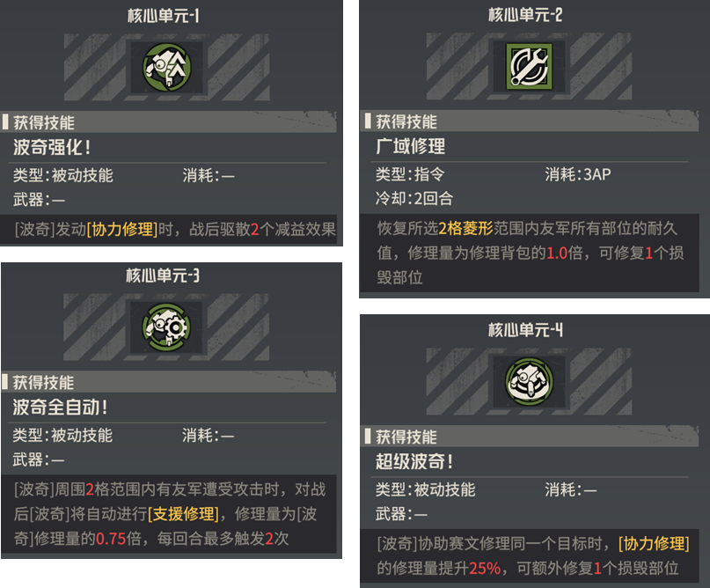This screenshot has width=710, height=588.
Task: Click the 波奇强化 skill icon in 核心单元-1
Action: click(166, 68)
